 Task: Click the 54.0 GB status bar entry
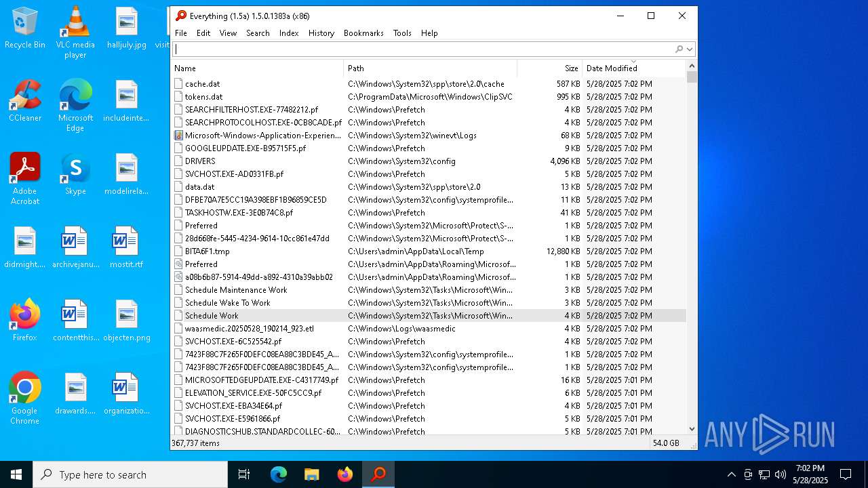(665, 443)
